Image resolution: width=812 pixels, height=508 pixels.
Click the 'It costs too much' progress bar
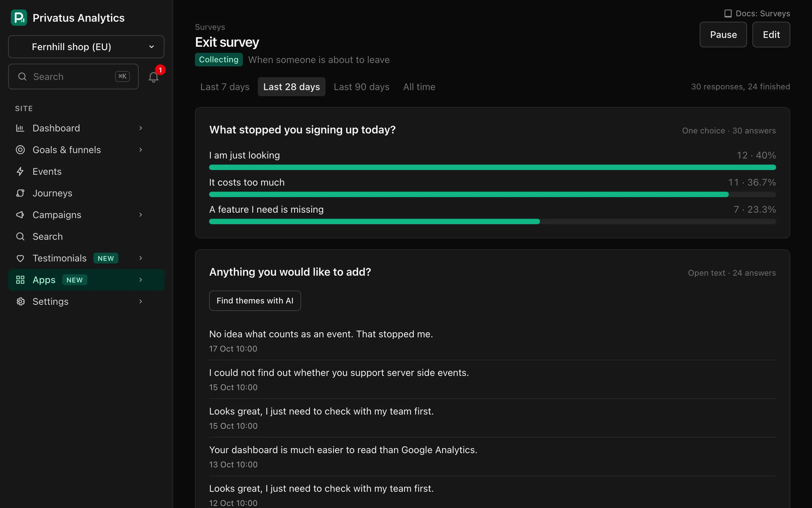[x=493, y=194]
